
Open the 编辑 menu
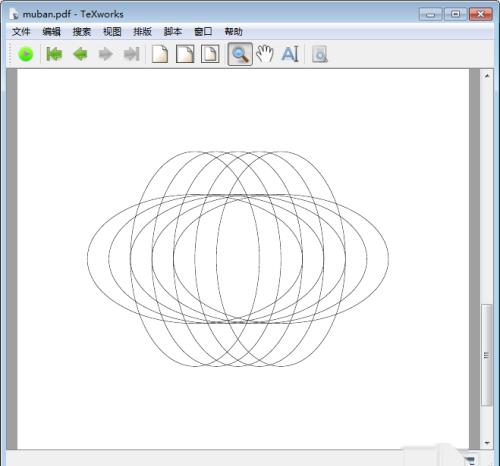pos(51,32)
